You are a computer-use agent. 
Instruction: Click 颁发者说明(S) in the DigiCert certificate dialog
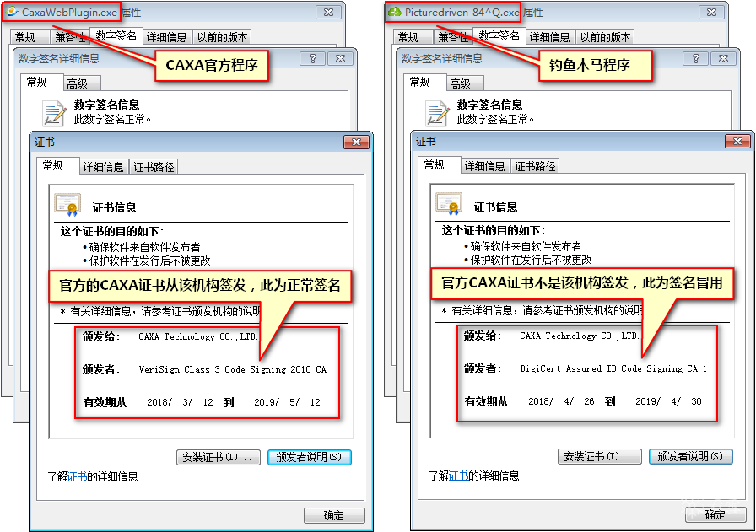691,456
